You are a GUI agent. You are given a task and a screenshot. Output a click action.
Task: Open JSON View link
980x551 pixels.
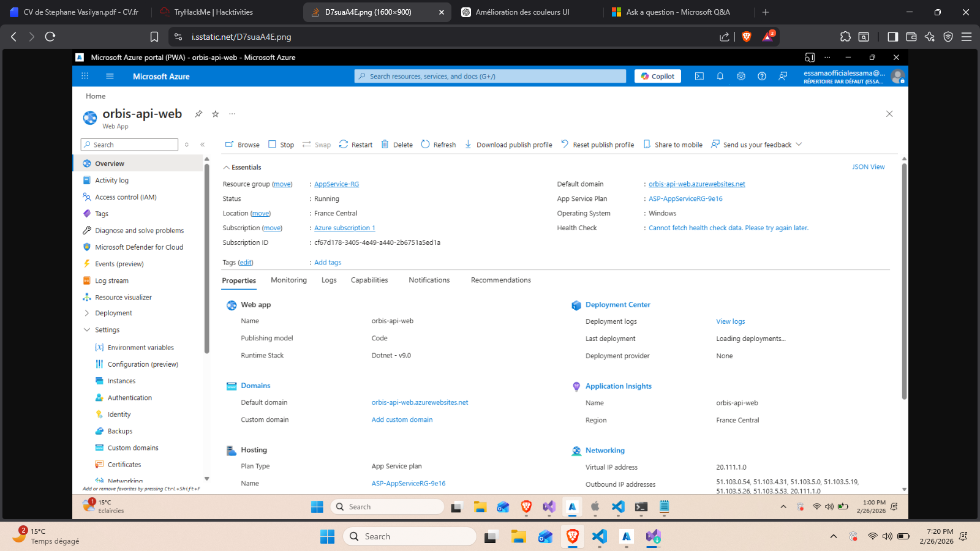click(x=869, y=167)
